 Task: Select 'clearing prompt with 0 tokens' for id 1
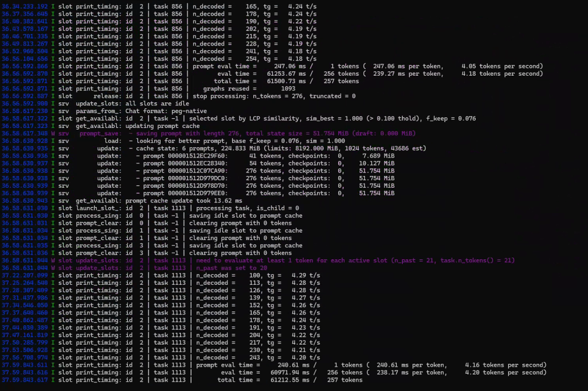point(241,239)
